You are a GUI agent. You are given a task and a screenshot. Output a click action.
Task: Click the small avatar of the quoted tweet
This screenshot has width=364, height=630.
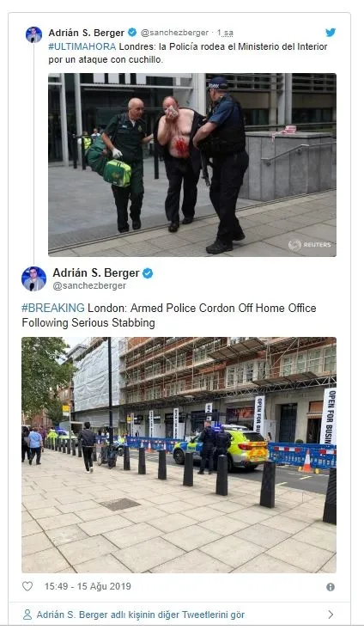(34, 35)
